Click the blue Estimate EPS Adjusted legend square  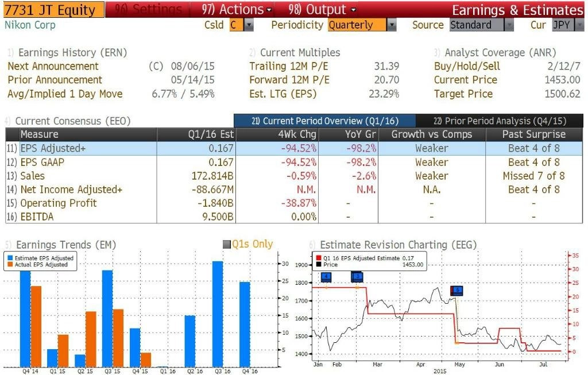point(10,258)
